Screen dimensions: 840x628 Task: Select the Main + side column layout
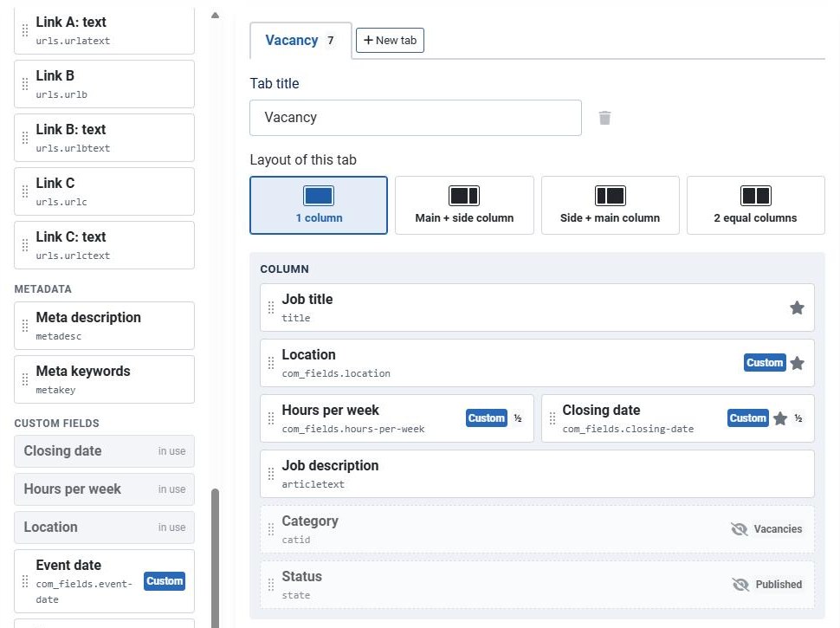(464, 205)
